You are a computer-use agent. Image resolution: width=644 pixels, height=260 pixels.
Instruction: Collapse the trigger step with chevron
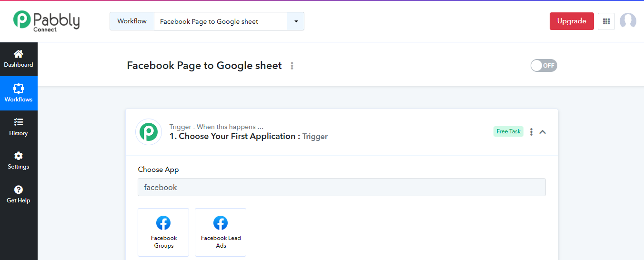point(543,132)
